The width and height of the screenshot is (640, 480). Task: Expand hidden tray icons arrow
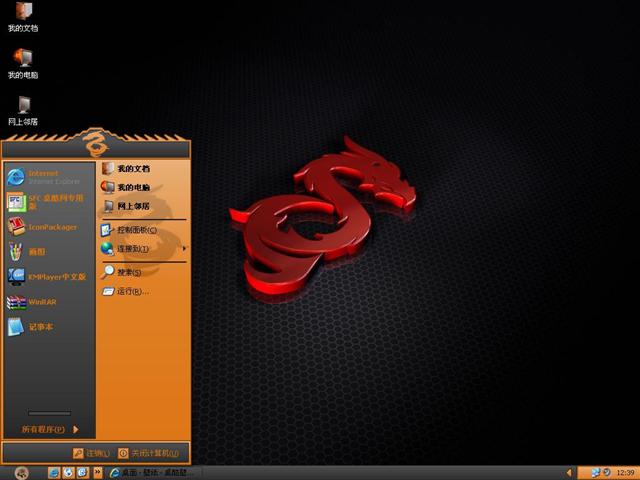569,473
